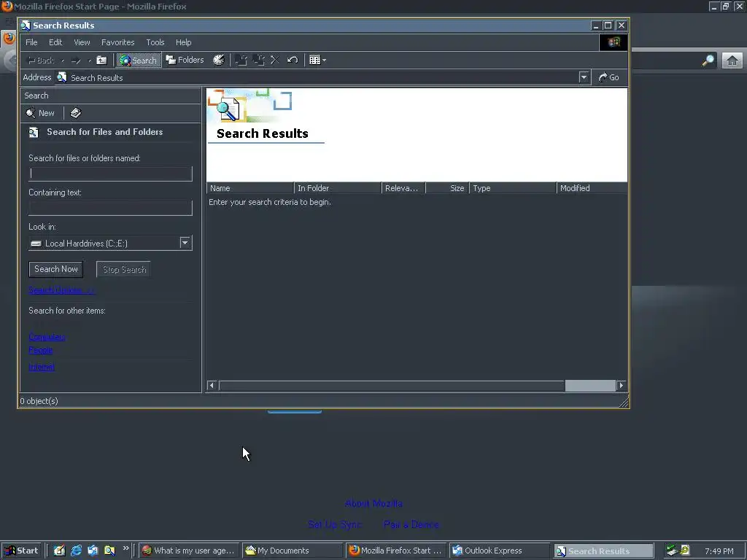Sort results by the In Folder column header

[x=338, y=188]
